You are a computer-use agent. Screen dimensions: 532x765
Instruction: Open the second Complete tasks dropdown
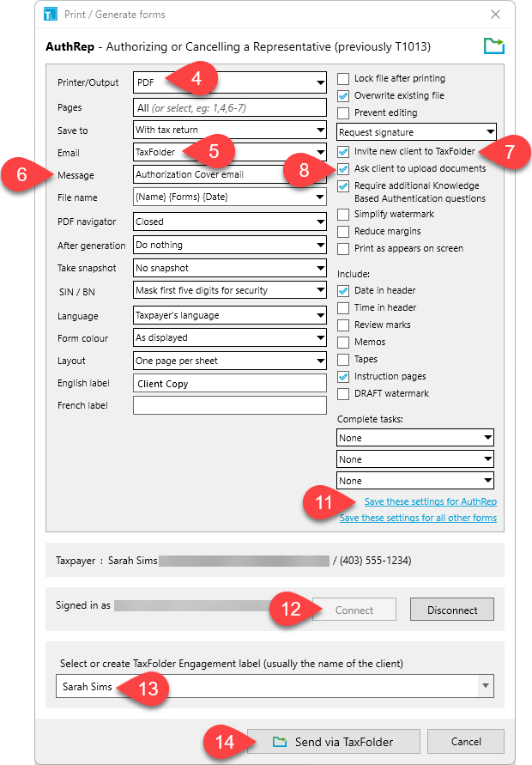pos(415,459)
